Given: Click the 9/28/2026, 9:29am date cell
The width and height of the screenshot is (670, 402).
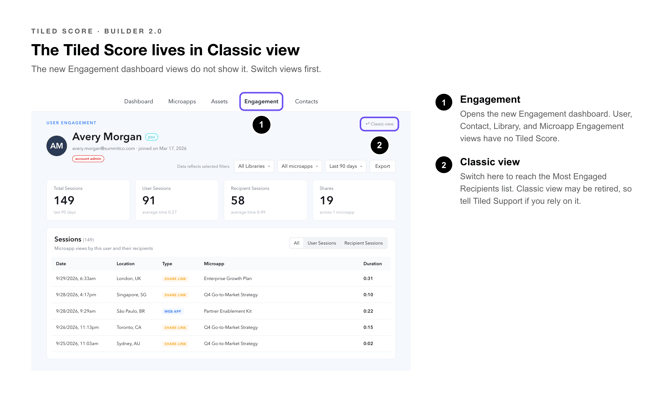Looking at the screenshot, I should click(x=76, y=311).
